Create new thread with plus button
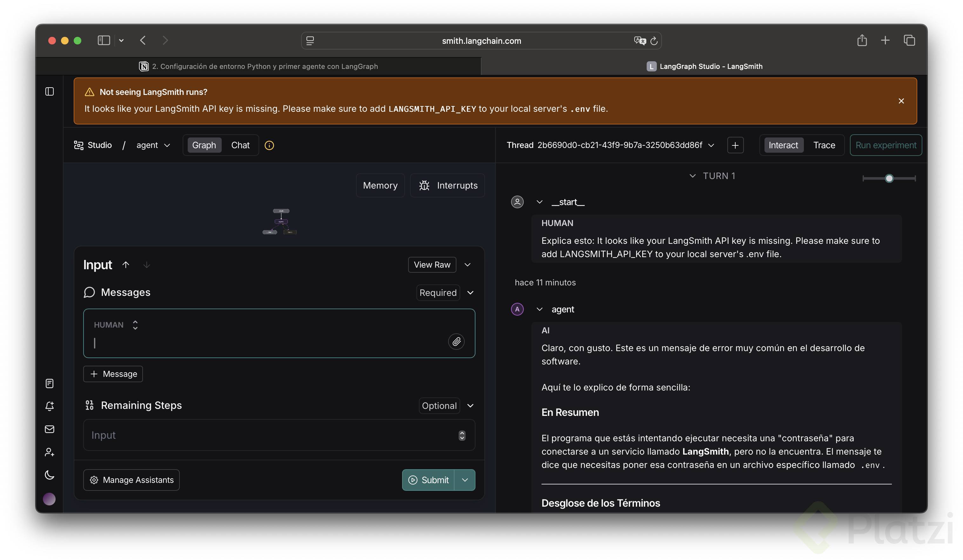Viewport: 963px width, 560px height. (x=735, y=145)
